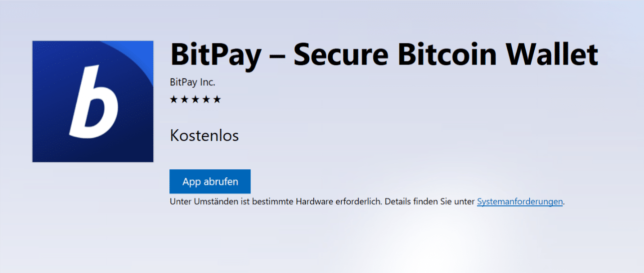Select the second rating star

[184, 99]
